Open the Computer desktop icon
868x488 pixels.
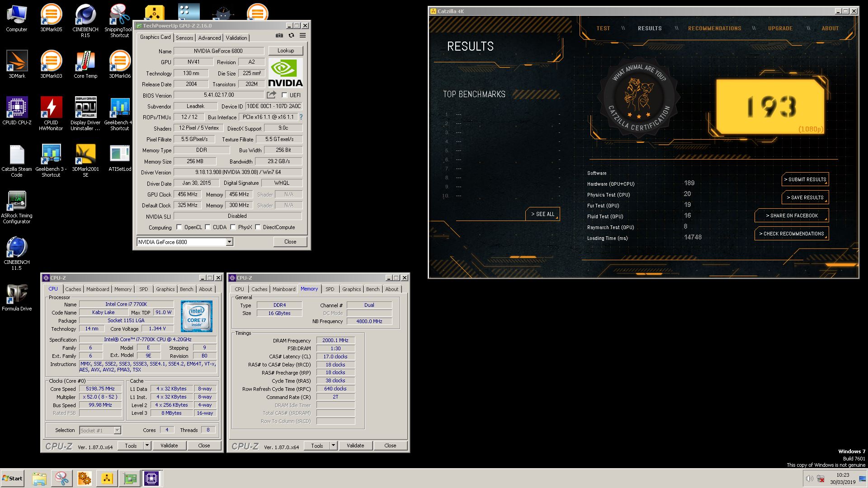click(x=17, y=18)
